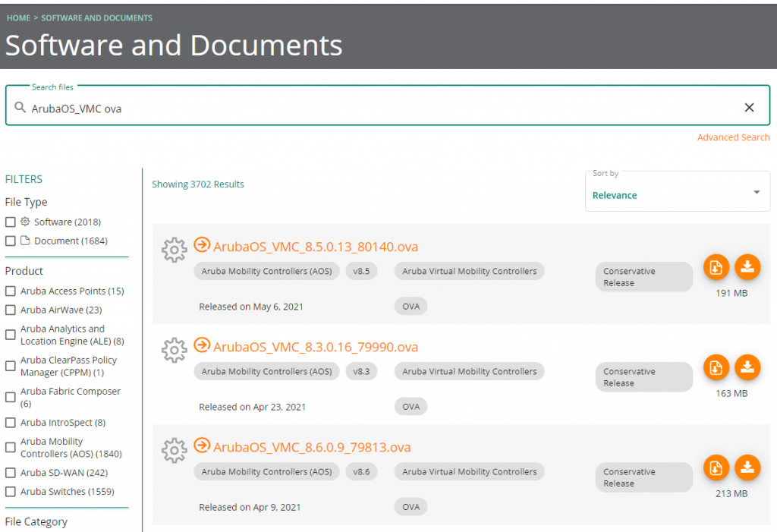Click file details icon for 8.6.0.9 release
The height and width of the screenshot is (532, 777).
point(716,467)
